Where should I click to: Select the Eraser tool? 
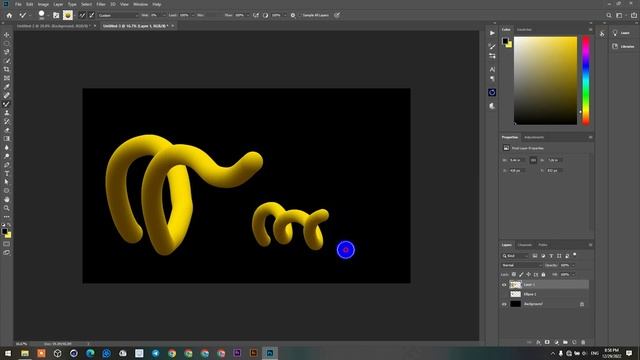coord(7,130)
